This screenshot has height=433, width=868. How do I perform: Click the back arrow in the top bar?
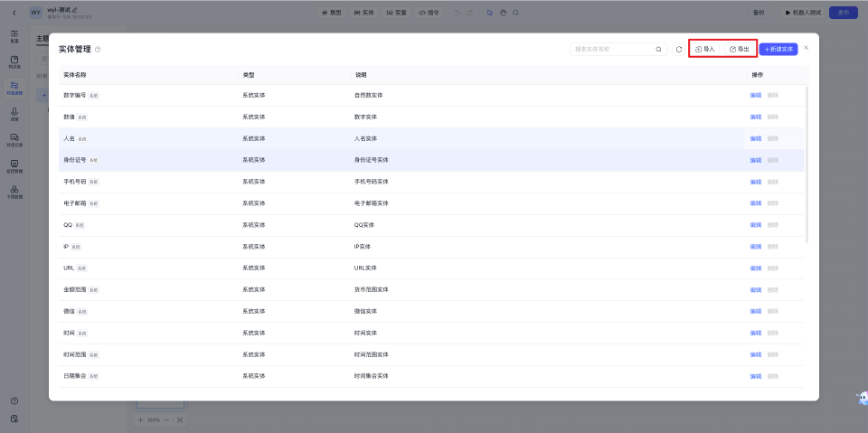pyautogui.click(x=14, y=13)
